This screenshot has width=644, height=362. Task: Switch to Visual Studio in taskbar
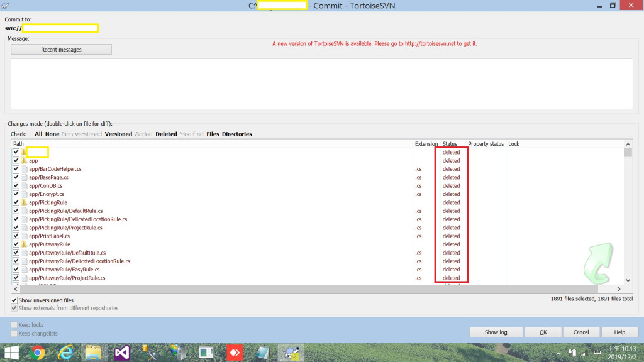(122, 353)
